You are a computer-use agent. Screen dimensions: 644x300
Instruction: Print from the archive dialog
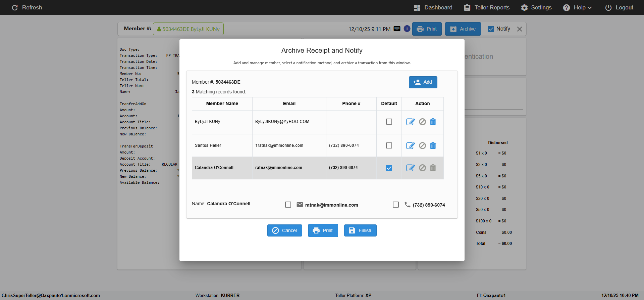click(x=323, y=230)
